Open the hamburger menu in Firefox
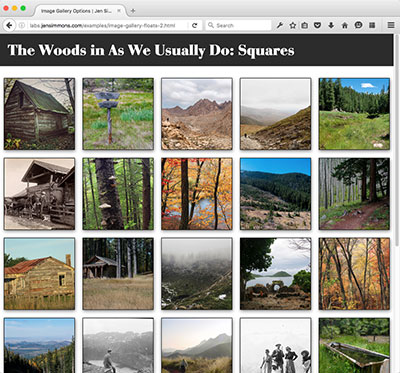This screenshot has height=373, width=400. [x=391, y=25]
